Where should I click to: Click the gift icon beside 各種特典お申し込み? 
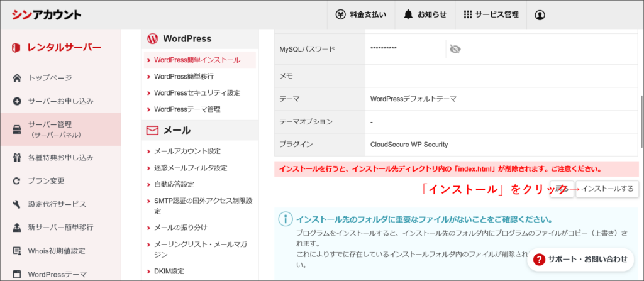(17, 157)
